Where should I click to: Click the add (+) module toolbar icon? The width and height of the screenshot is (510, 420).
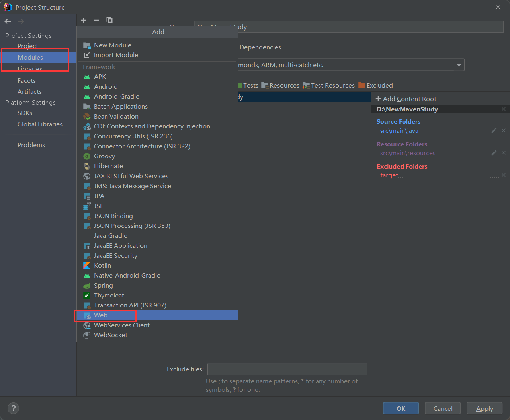click(84, 20)
